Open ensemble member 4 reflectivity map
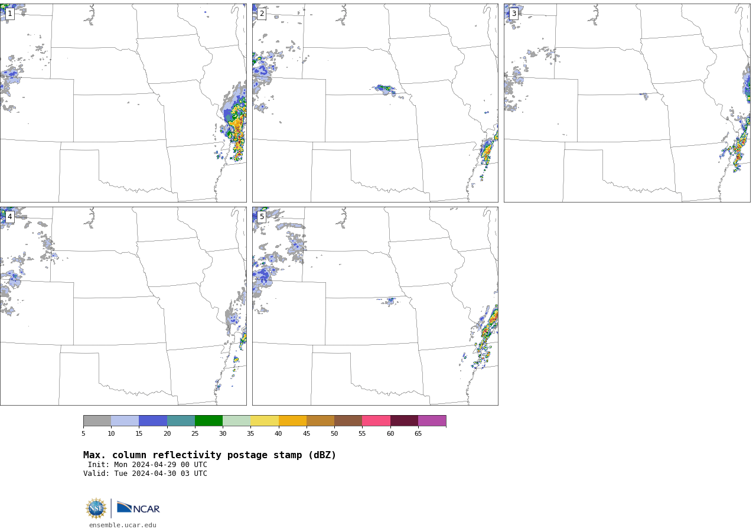 pos(123,306)
